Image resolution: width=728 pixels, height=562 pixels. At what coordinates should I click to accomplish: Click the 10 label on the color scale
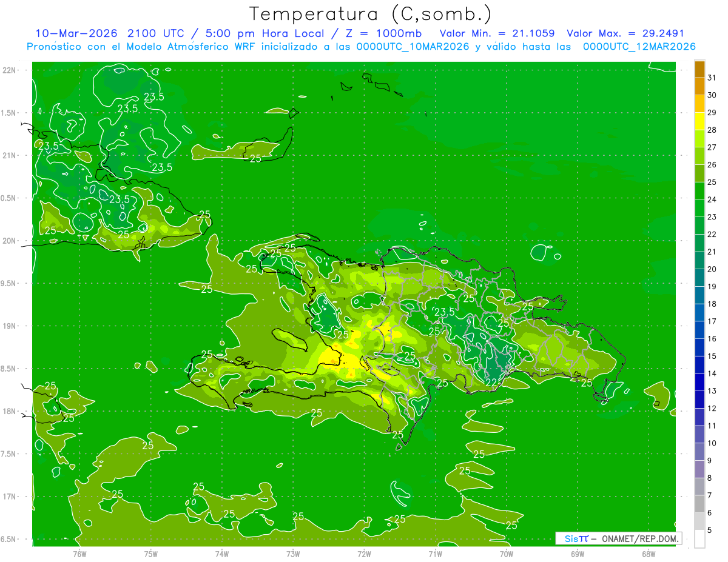click(x=712, y=443)
